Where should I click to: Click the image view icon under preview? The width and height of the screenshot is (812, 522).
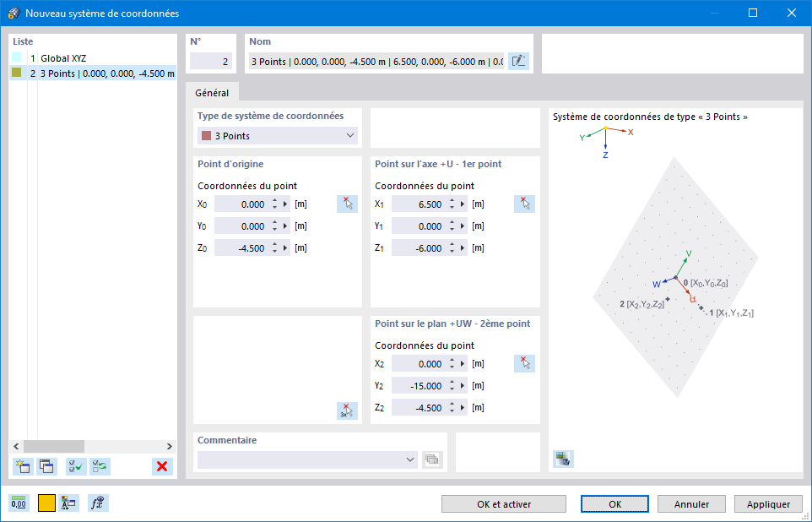(x=563, y=459)
